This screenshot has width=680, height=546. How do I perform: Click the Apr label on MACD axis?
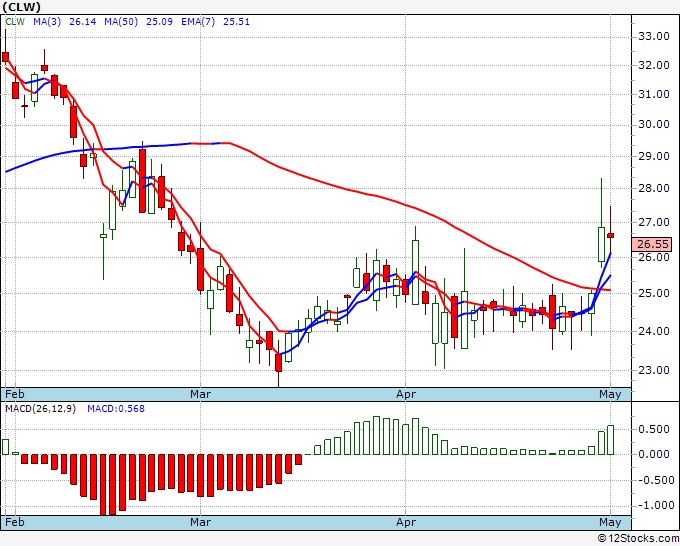pos(405,522)
